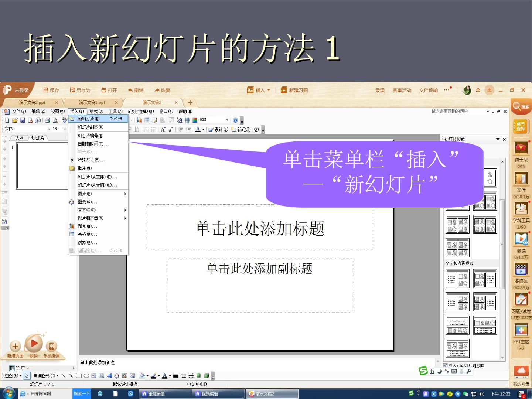
Task: Switch to the 大纲 outline tab
Action: 19,138
